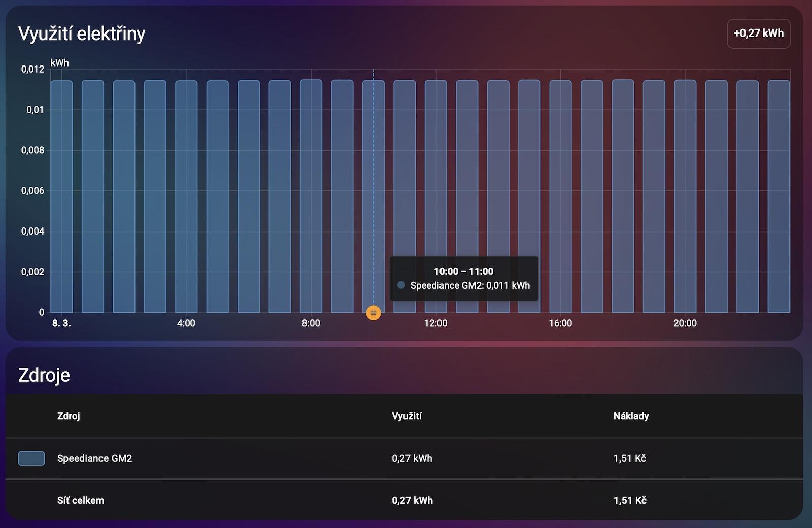Screen dimensions: 812x528
Task: Click the +0,27 kWh total badge
Action: [758, 34]
